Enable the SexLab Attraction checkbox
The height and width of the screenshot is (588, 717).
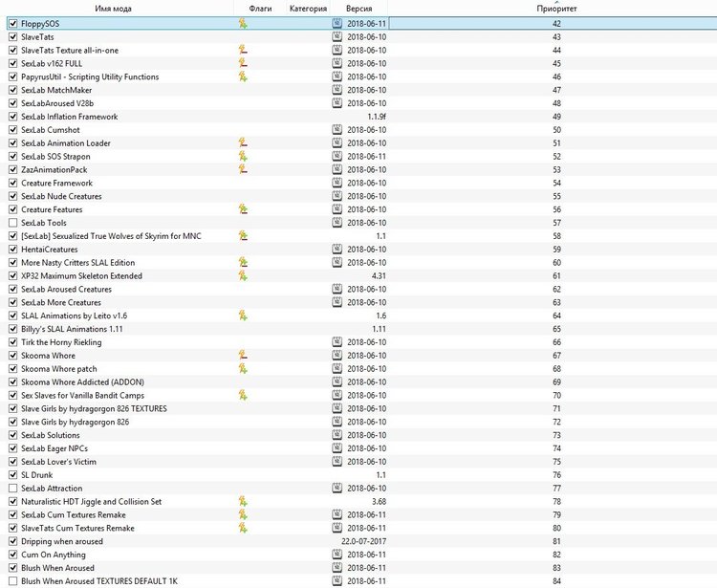[13, 488]
